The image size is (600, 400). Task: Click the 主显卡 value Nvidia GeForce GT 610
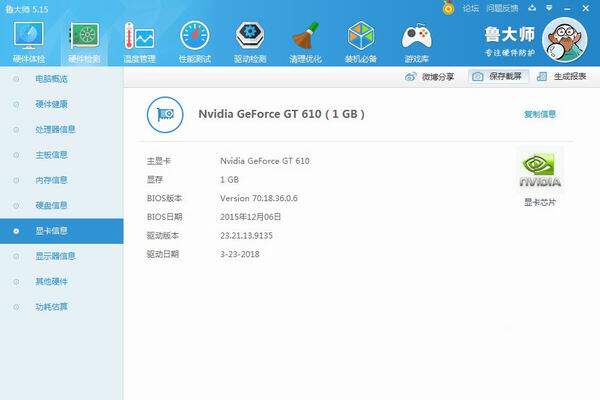click(x=265, y=161)
